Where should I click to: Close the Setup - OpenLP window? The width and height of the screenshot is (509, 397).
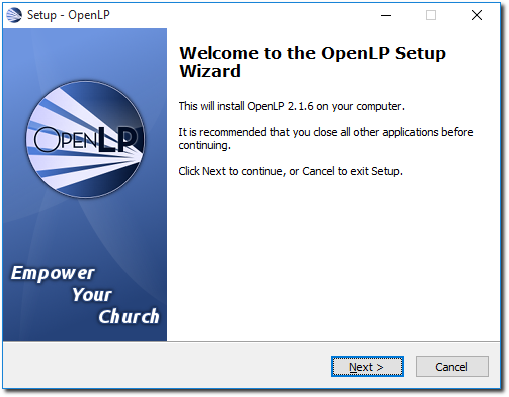pyautogui.click(x=477, y=15)
